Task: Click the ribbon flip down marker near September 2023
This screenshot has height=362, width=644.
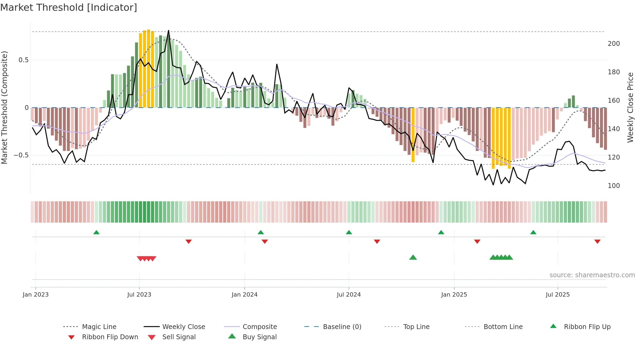Action: [189, 242]
